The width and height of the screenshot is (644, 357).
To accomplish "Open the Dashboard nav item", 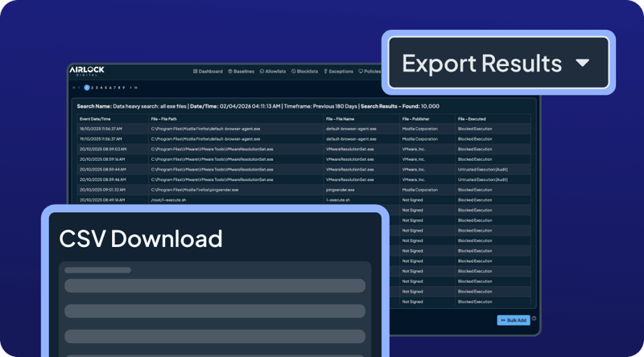I will pos(208,72).
